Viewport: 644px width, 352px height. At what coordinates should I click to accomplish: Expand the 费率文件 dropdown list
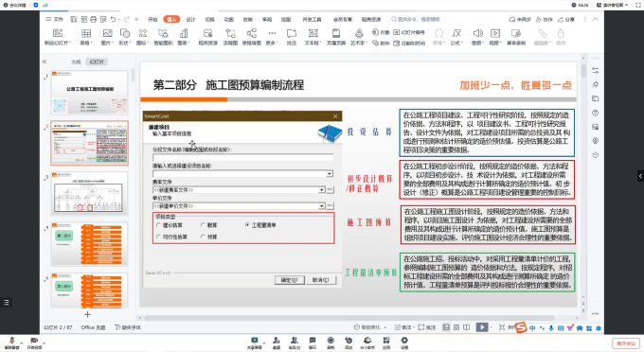coord(322,189)
